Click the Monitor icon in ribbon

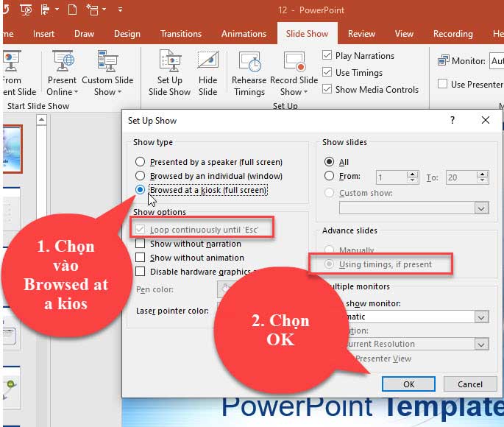click(444, 60)
